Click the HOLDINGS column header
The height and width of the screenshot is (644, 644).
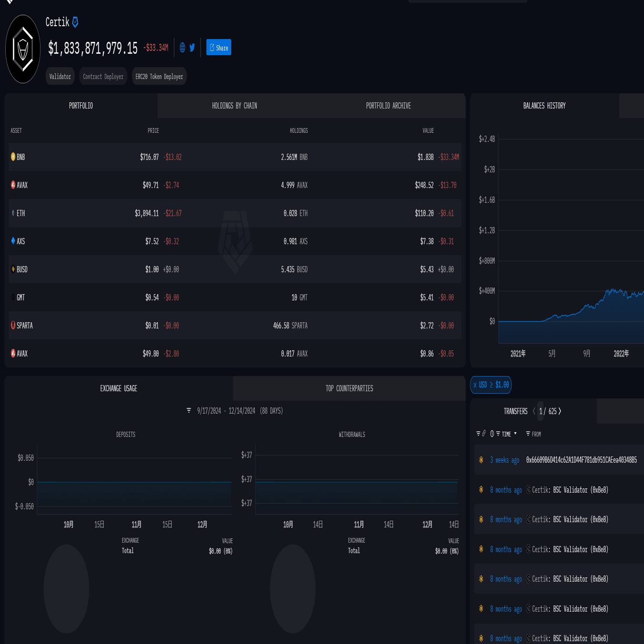click(299, 130)
